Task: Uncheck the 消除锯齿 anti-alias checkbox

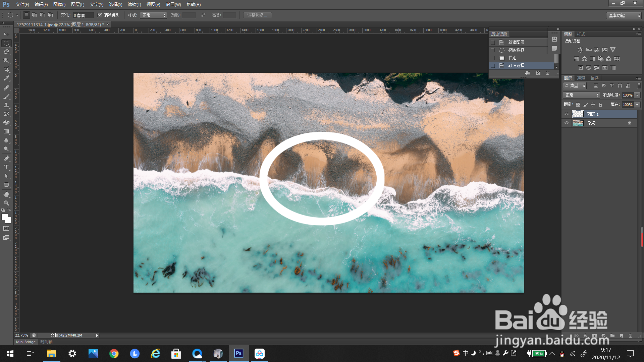Action: tap(100, 15)
